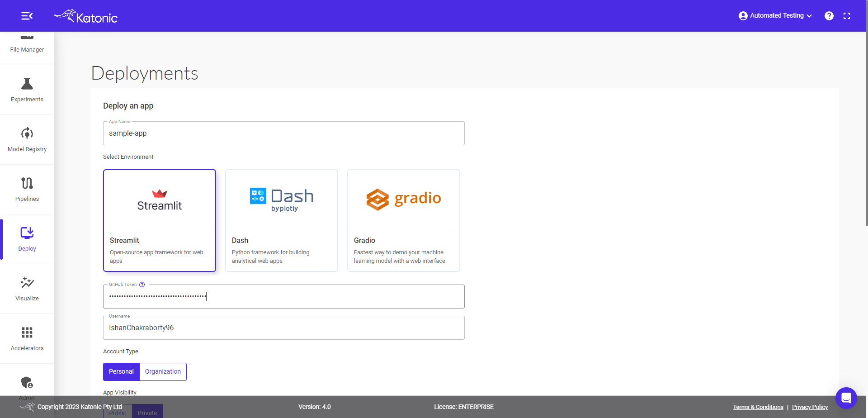This screenshot has height=418, width=868.
Task: Click the Experiments sidebar label
Action: click(x=27, y=100)
